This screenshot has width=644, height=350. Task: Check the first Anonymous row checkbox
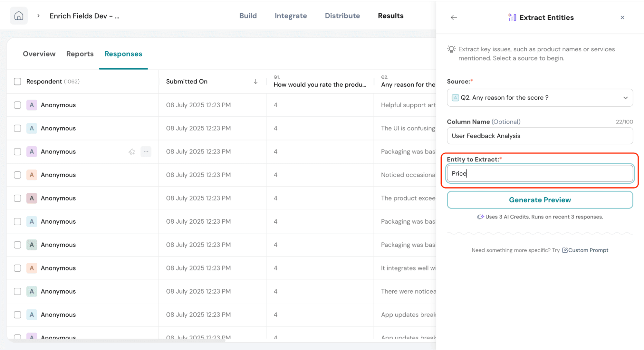coord(17,105)
